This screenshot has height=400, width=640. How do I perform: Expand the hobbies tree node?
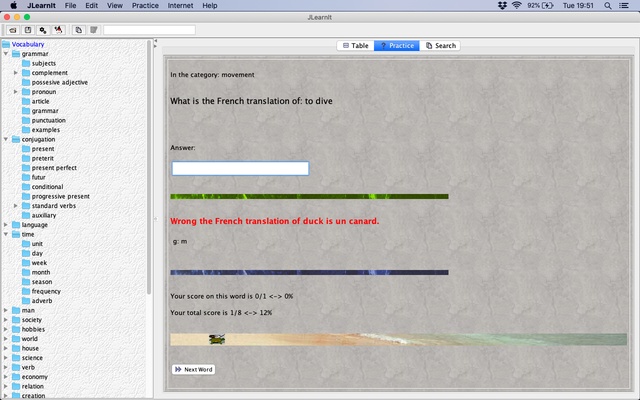coord(6,329)
